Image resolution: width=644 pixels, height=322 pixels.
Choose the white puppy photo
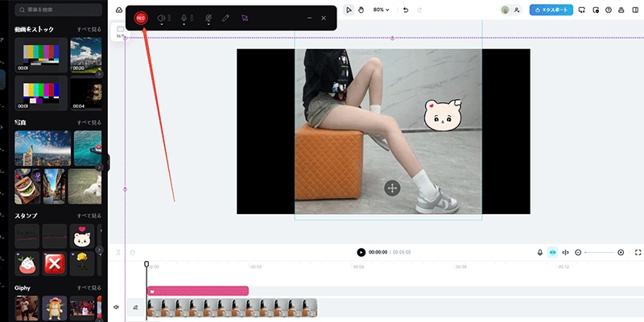85,187
